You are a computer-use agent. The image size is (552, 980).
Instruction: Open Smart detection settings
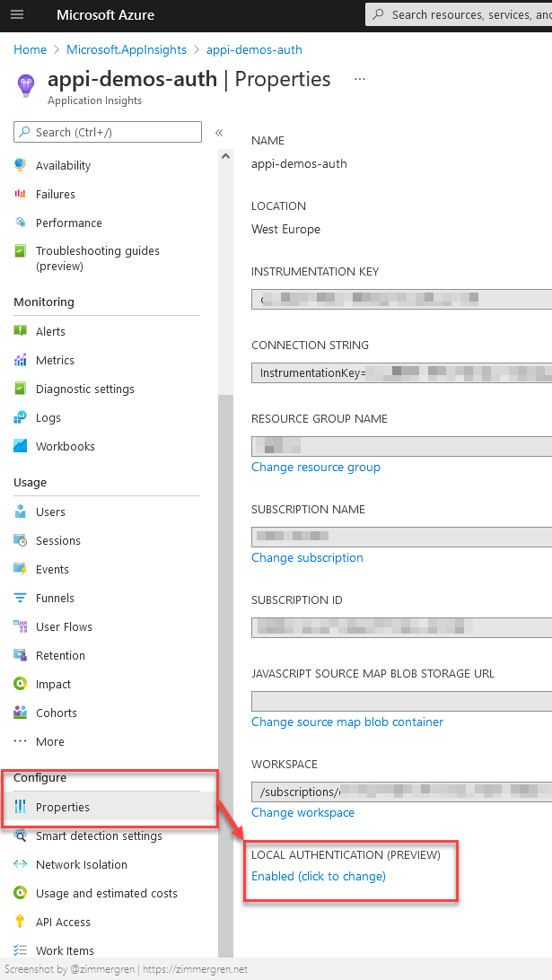99,836
